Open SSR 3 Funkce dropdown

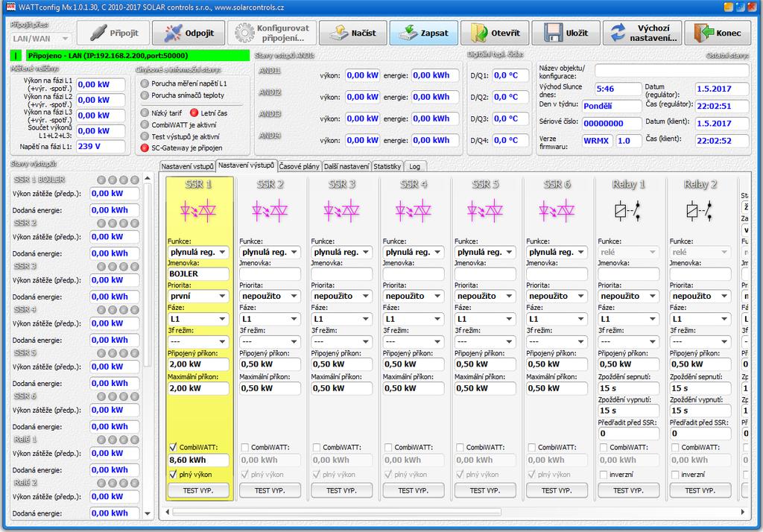pyautogui.click(x=341, y=252)
